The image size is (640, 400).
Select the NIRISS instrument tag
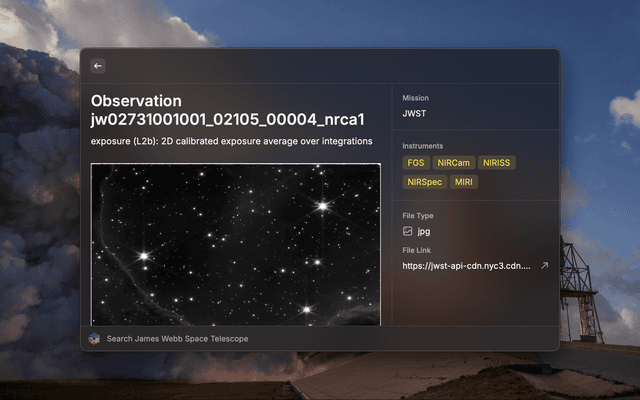(x=497, y=162)
